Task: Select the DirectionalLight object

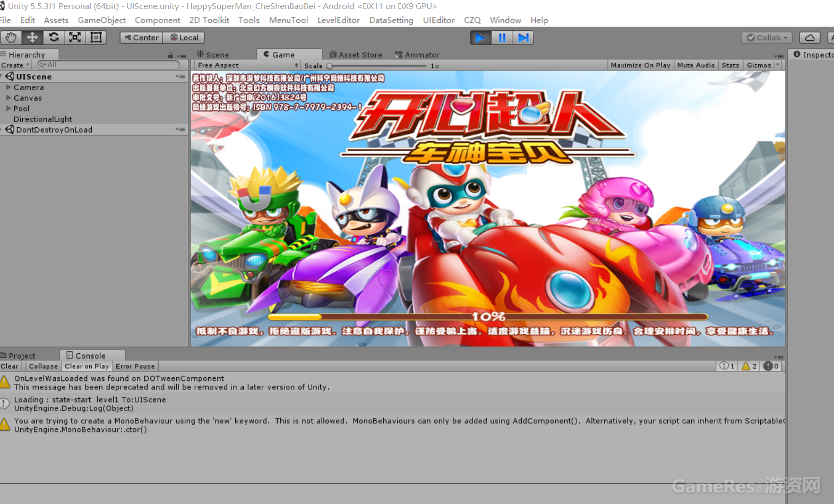Action: click(43, 119)
